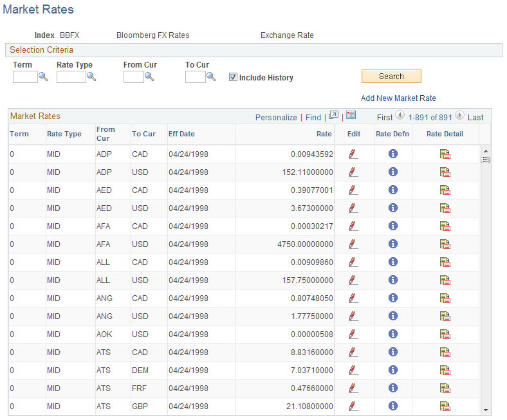Open Rate Defn info for ATS GBP
This screenshot has width=507, height=420.
[393, 406]
